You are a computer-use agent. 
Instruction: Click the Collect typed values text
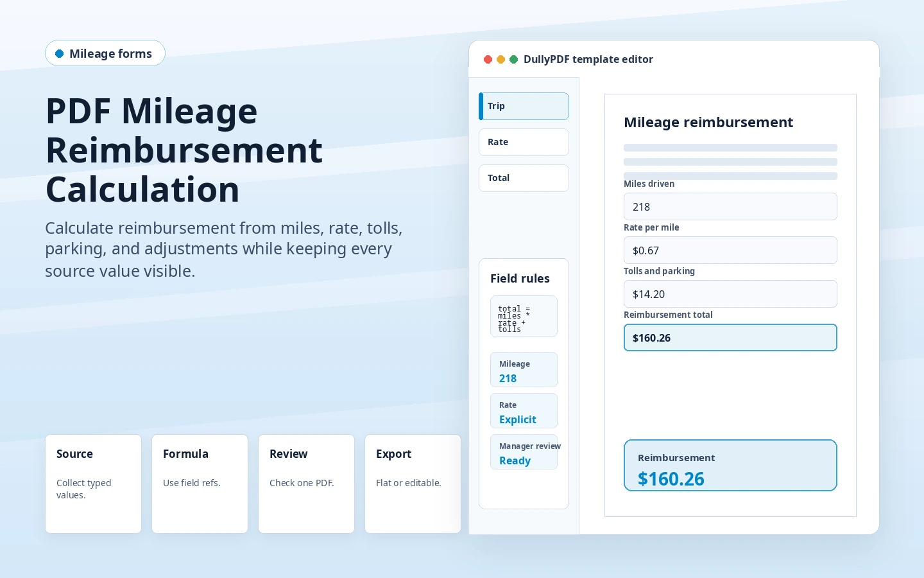pyautogui.click(x=84, y=489)
